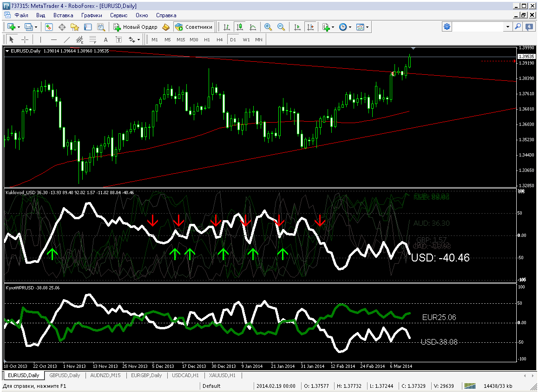
Task: Zoom in on the chart
Action: point(268,27)
